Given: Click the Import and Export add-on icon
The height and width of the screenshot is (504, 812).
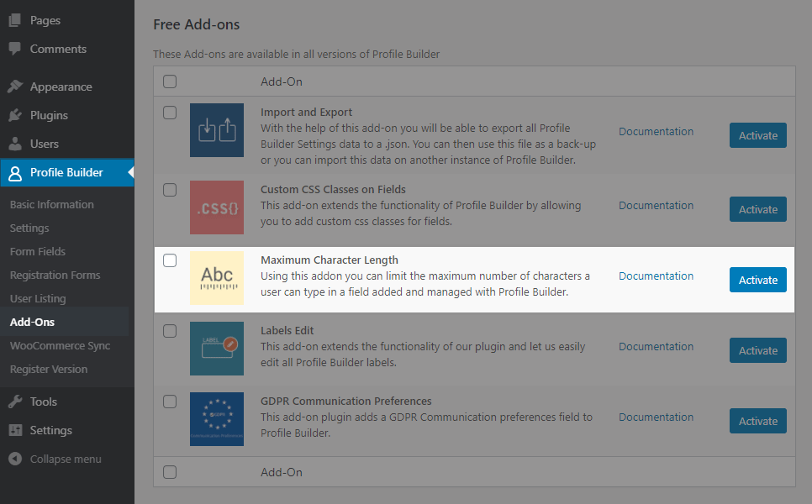Looking at the screenshot, I should point(216,130).
